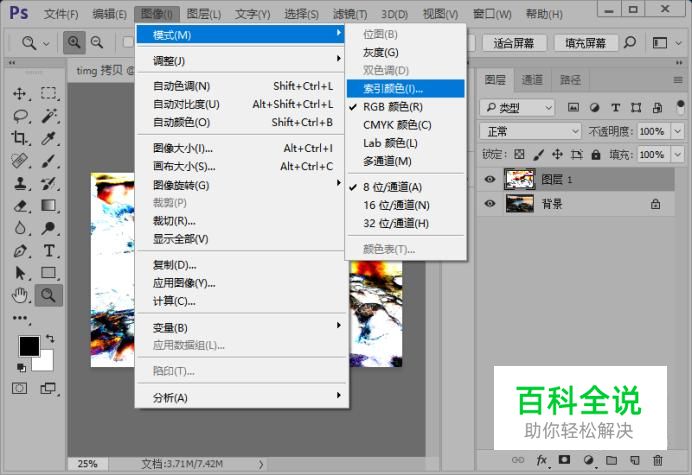Select the Blur tool
This screenshot has width=692, height=475.
pos(19,228)
